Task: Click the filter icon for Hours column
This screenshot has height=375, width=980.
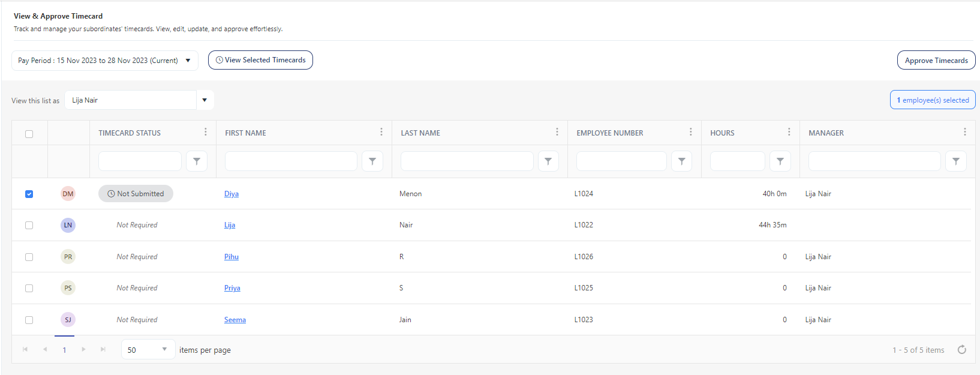Action: pos(780,161)
